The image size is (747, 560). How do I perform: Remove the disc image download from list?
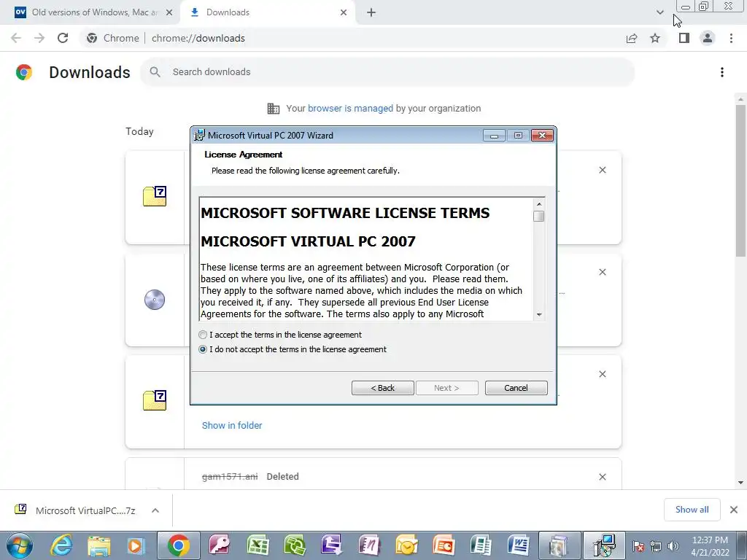[x=602, y=272]
